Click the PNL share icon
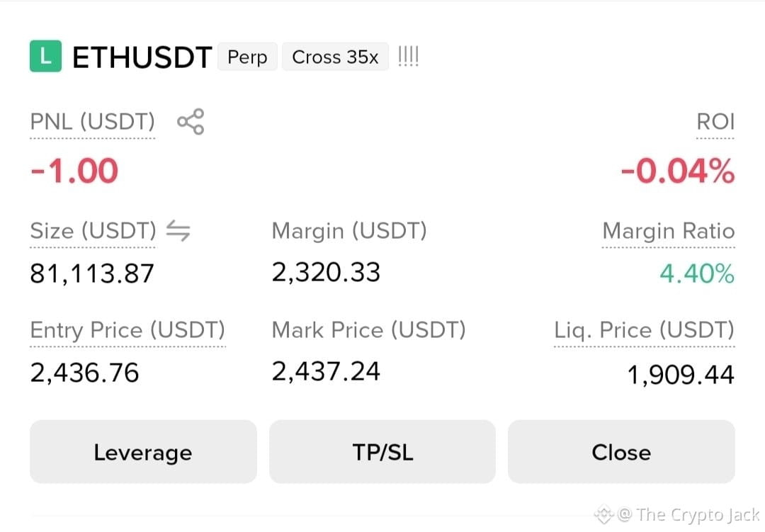The height and width of the screenshot is (532, 765). [191, 122]
